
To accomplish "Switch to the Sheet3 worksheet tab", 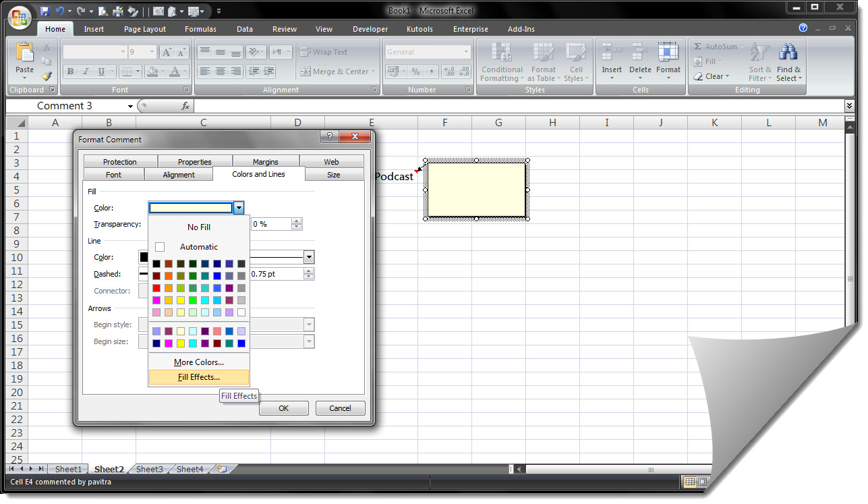I will (149, 468).
